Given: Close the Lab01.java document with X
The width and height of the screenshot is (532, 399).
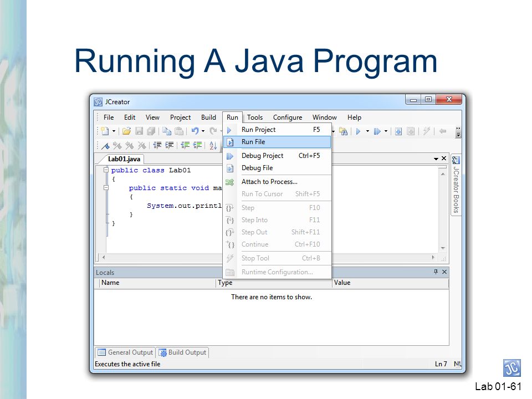Looking at the screenshot, I should pyautogui.click(x=444, y=158).
